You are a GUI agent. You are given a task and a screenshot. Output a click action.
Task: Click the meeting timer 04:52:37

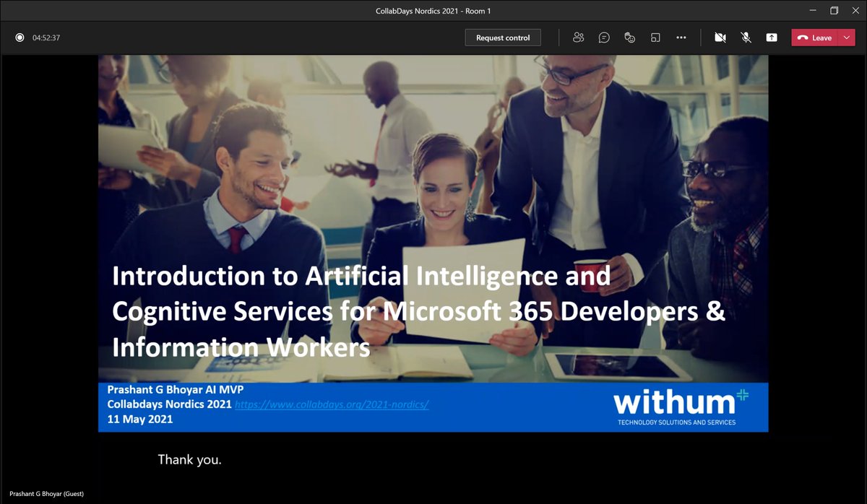click(x=46, y=38)
